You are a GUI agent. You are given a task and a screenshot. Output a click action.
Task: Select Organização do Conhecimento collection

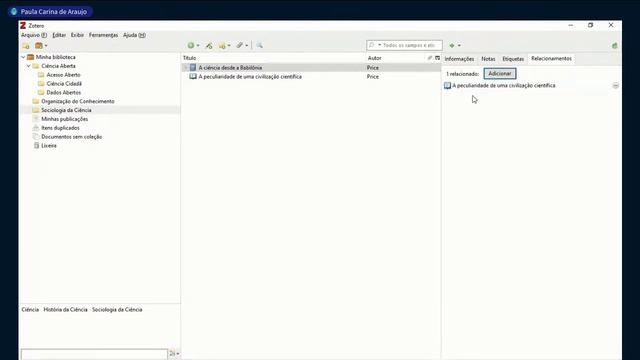[x=78, y=101]
